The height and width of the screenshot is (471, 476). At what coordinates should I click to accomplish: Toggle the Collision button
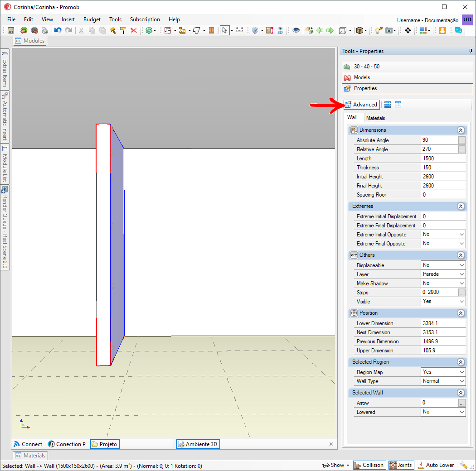click(369, 465)
